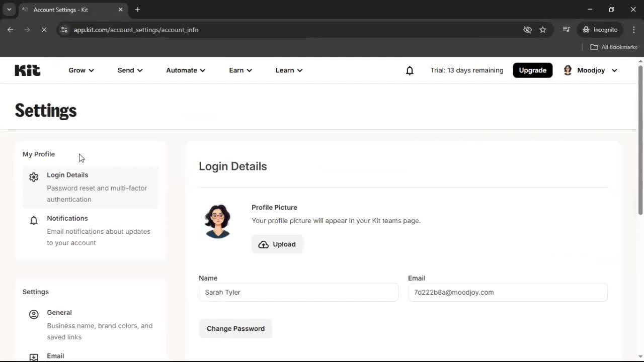This screenshot has width=644, height=362.
Task: Click the Change Password button
Action: (235, 328)
